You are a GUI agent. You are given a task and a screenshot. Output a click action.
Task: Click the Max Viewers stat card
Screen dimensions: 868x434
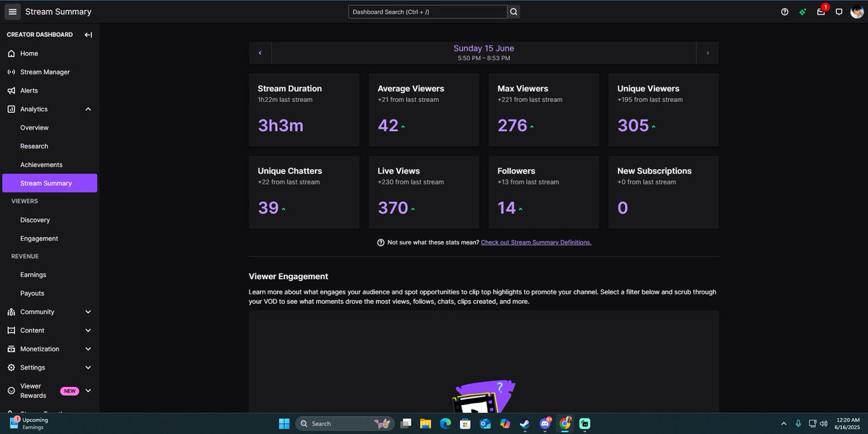click(544, 110)
